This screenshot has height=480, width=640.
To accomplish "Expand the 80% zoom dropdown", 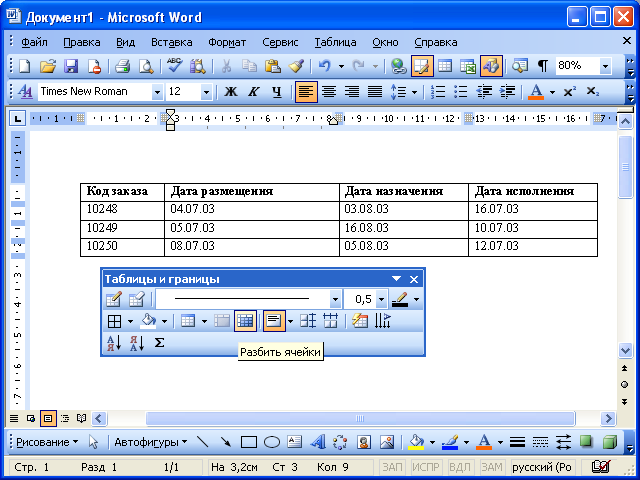I will pyautogui.click(x=605, y=66).
